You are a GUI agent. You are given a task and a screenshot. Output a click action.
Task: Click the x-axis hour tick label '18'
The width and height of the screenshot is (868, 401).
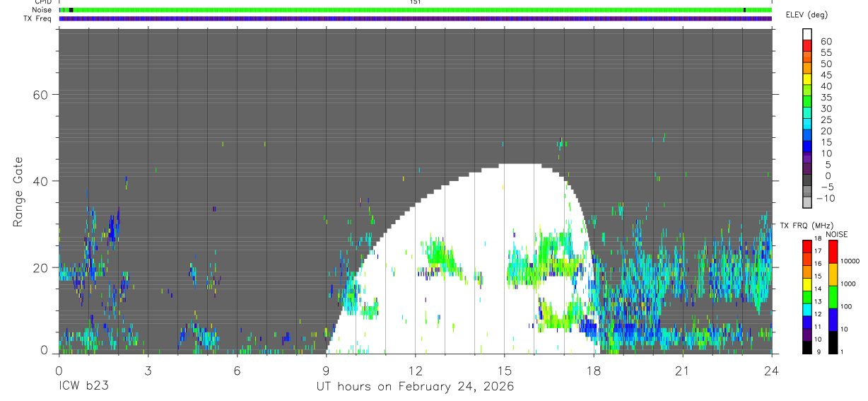(594, 371)
